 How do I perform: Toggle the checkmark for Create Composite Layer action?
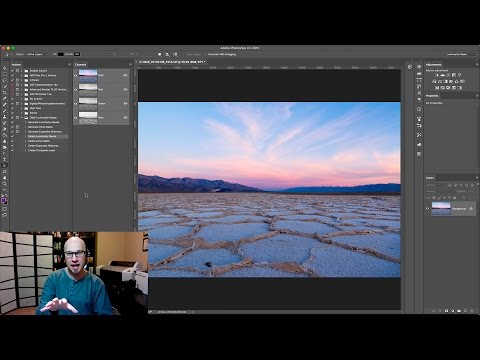[x=13, y=150]
